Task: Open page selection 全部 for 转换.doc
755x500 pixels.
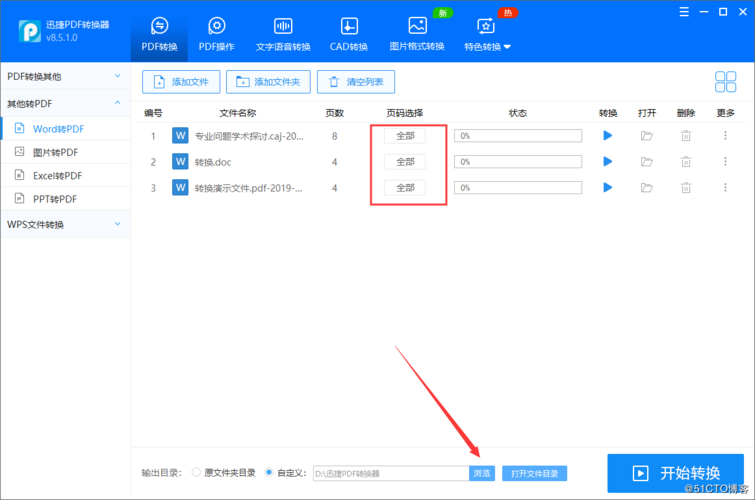Action: [x=405, y=162]
